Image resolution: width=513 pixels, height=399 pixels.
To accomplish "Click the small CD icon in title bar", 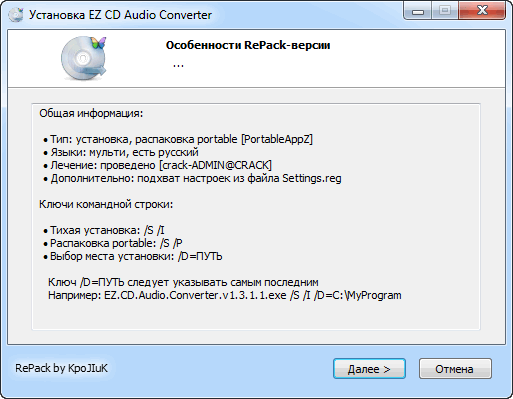I will click(x=16, y=15).
